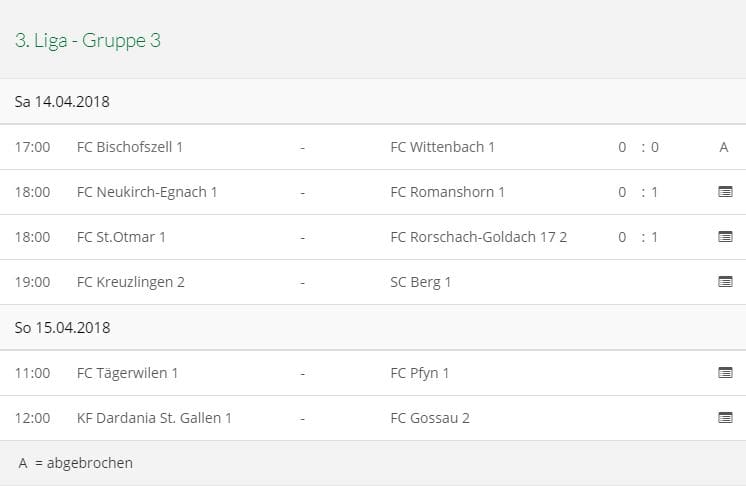Image resolution: width=746 pixels, height=486 pixels.
Task: Open match details icon for Kreuzlingen vs Berg
Action: tap(725, 282)
